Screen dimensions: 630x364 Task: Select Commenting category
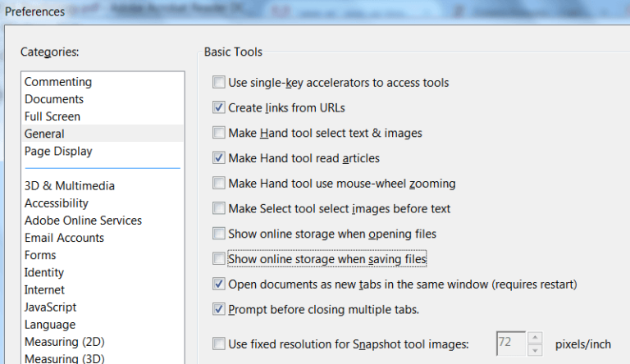click(58, 82)
